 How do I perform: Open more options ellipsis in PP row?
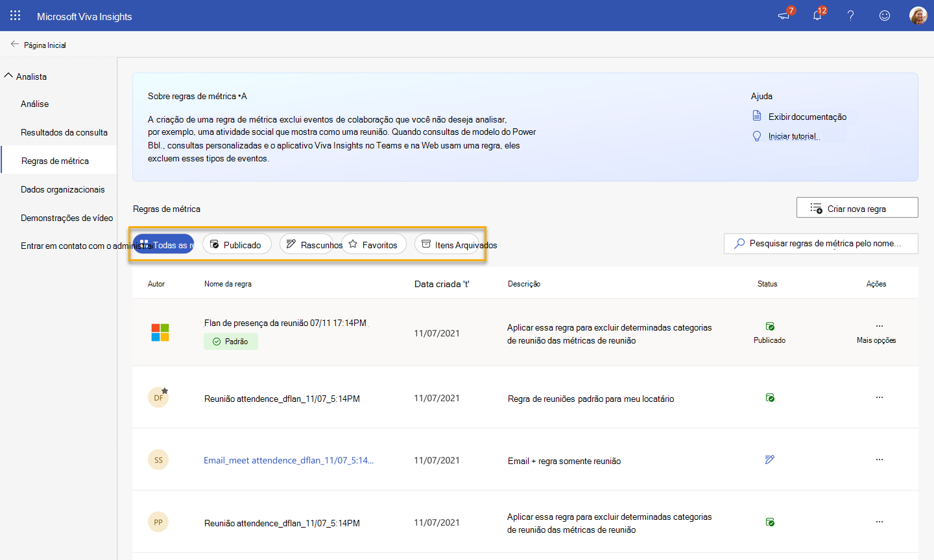[x=880, y=522]
